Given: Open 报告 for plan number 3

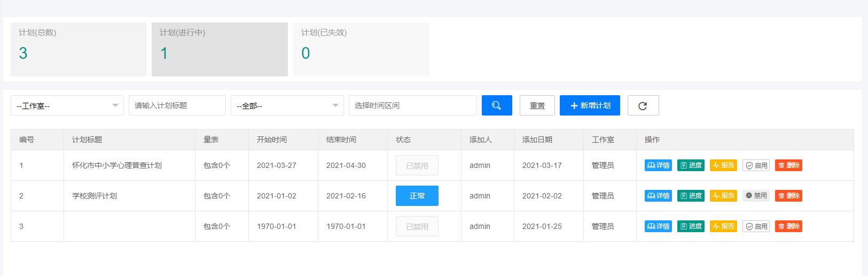Looking at the screenshot, I should (x=723, y=226).
